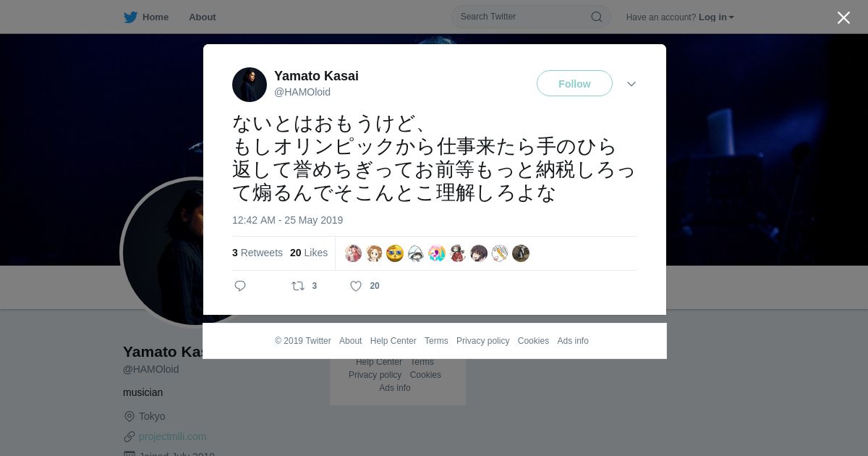The width and height of the screenshot is (868, 456).
Task: Focus the Search Twitter field
Action: pyautogui.click(x=531, y=17)
